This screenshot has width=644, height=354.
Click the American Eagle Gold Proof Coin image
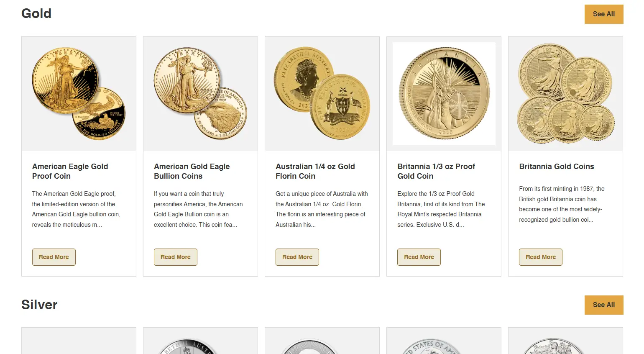pyautogui.click(x=79, y=93)
